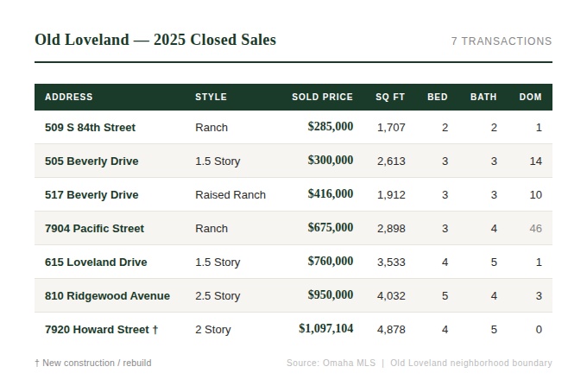The width and height of the screenshot is (587, 392).
Task: Click the DOM column header
Action: coord(530,97)
